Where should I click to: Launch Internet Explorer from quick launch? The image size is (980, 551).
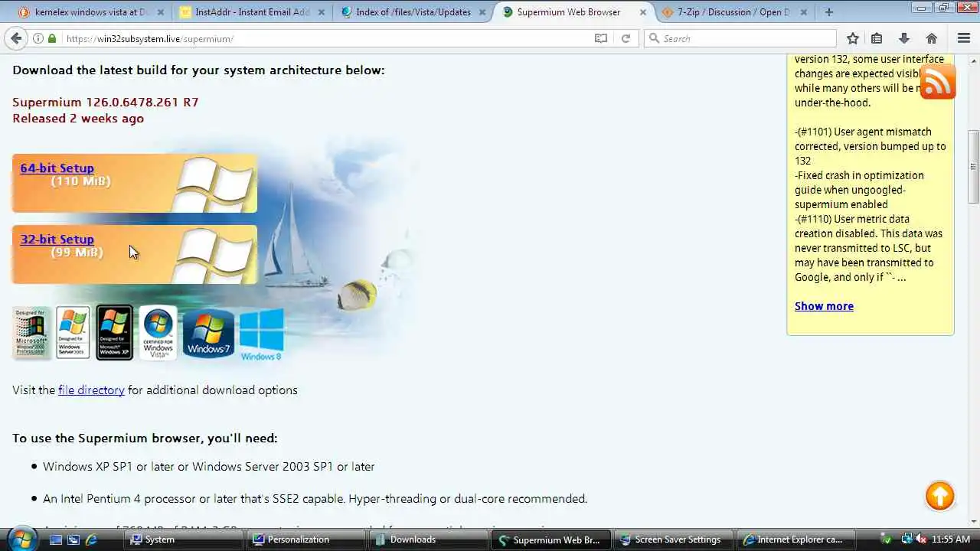click(91, 540)
